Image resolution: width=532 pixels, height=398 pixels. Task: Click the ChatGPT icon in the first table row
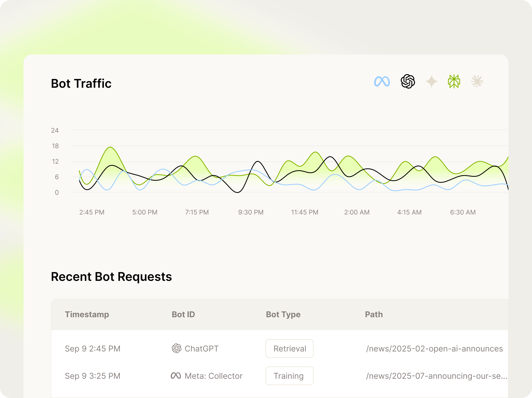176,348
